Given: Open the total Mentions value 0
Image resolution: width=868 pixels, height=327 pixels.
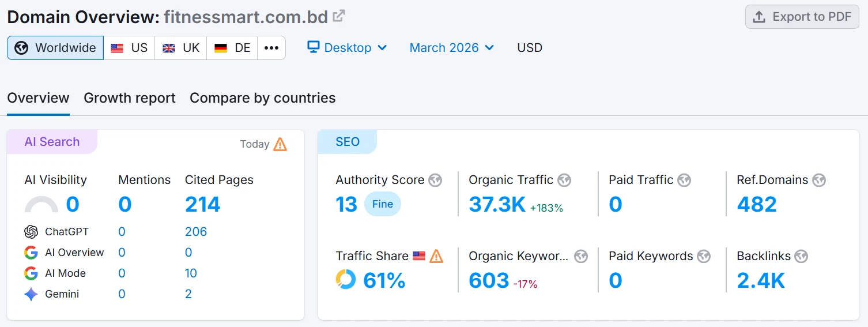Looking at the screenshot, I should click(x=125, y=205).
